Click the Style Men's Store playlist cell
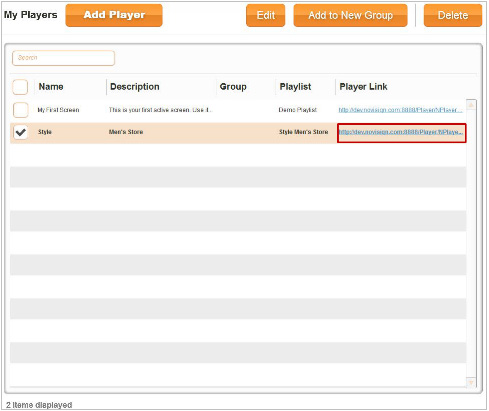 coord(303,132)
